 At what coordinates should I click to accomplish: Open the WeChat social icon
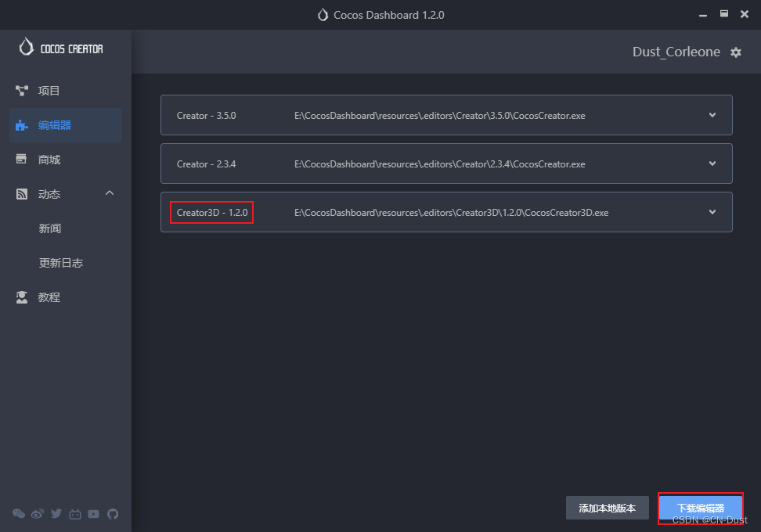19,513
